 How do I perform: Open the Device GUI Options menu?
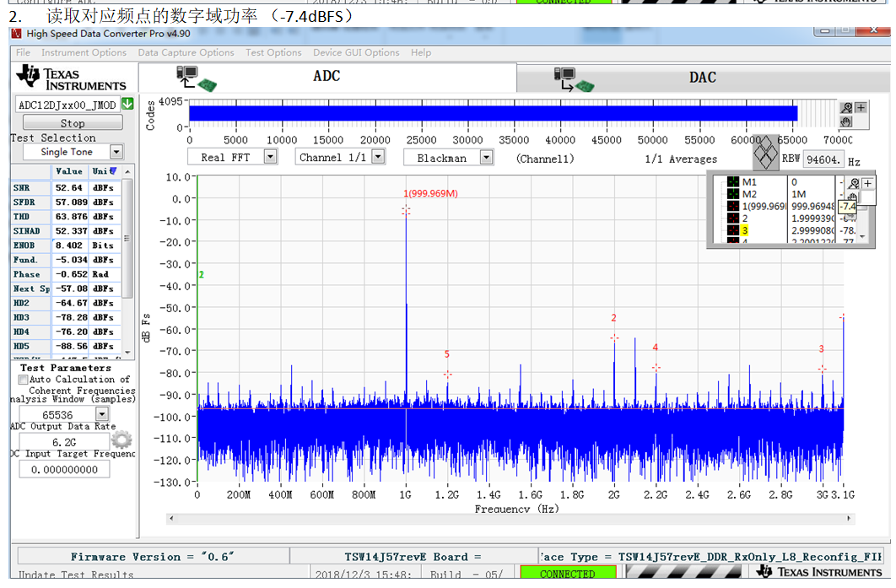tap(356, 52)
